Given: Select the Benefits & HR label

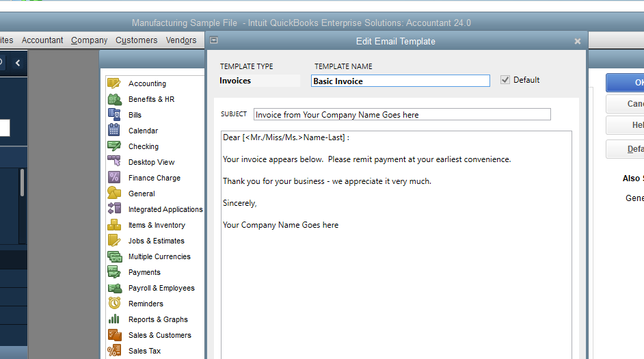Looking at the screenshot, I should (152, 99).
